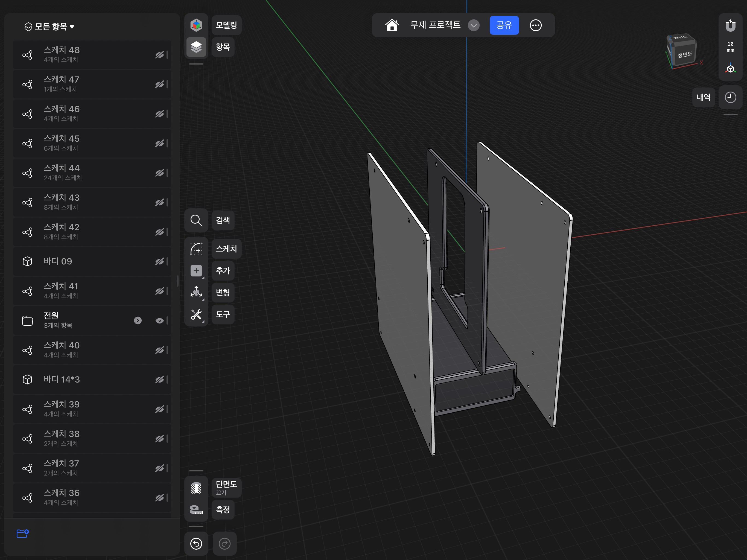Click the items panel scrollbar handle
Viewport: 747px width, 560px height.
(178, 281)
